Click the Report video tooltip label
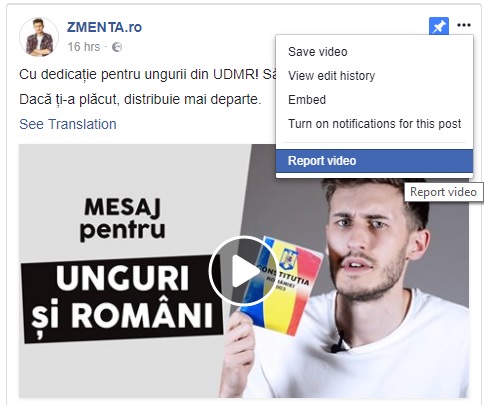 (x=443, y=192)
